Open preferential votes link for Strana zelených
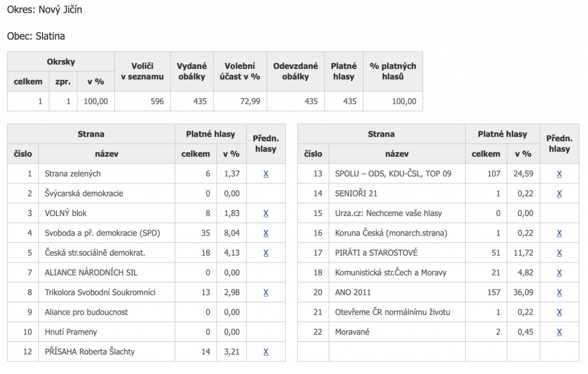588x374 pixels. (x=265, y=173)
